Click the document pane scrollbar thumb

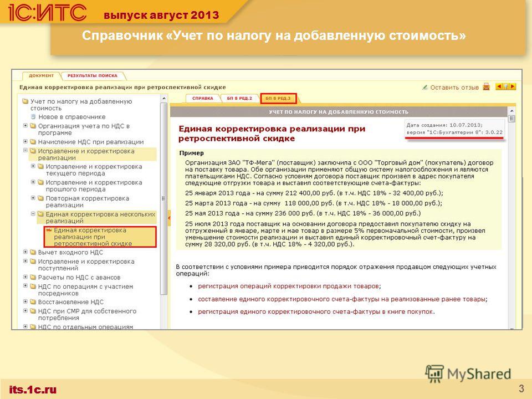511,119
